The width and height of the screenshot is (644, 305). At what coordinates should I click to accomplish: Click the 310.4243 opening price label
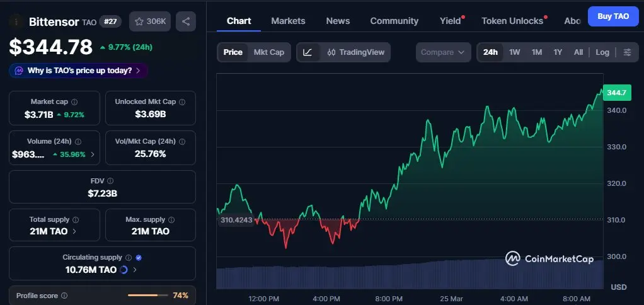click(x=236, y=220)
